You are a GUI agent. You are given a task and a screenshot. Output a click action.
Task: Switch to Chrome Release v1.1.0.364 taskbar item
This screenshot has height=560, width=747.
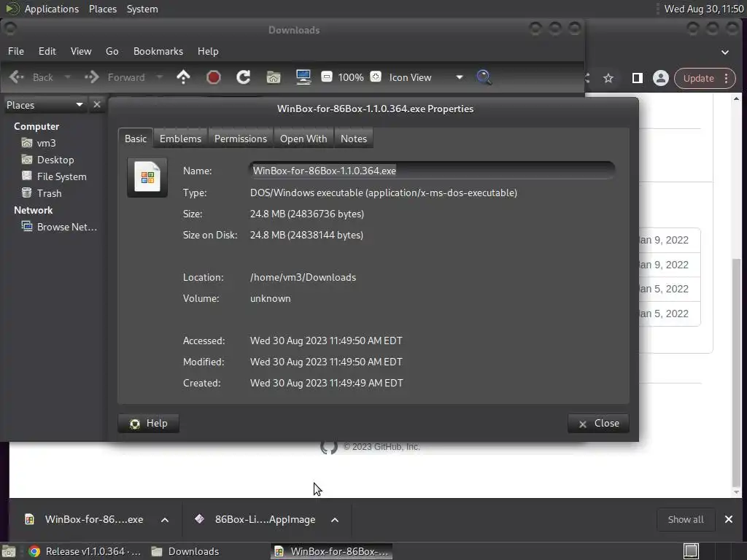click(x=85, y=551)
